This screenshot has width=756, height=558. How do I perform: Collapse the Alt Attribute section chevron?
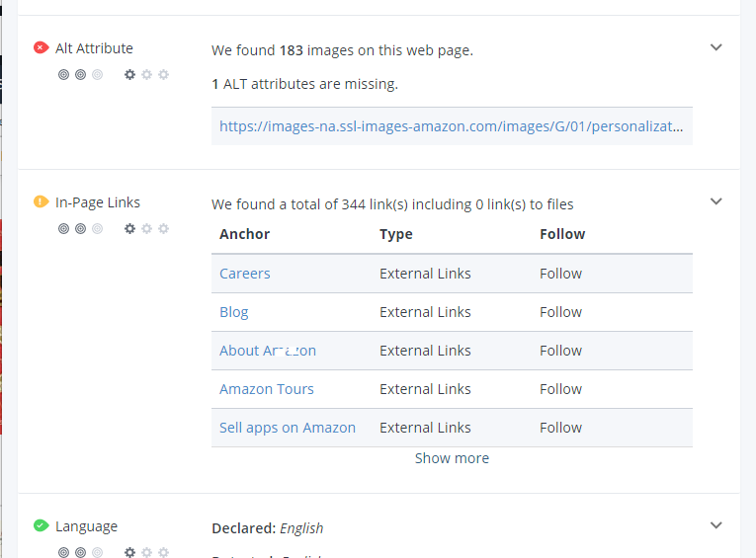[x=716, y=47]
